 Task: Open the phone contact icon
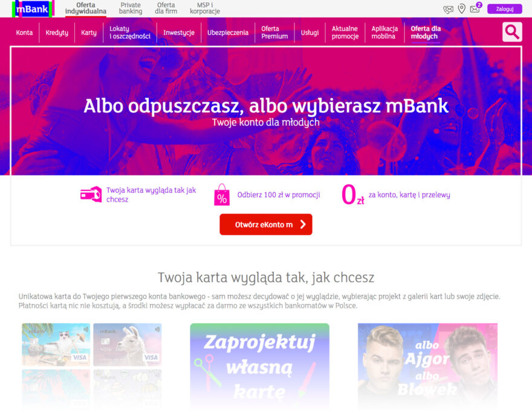tap(448, 9)
